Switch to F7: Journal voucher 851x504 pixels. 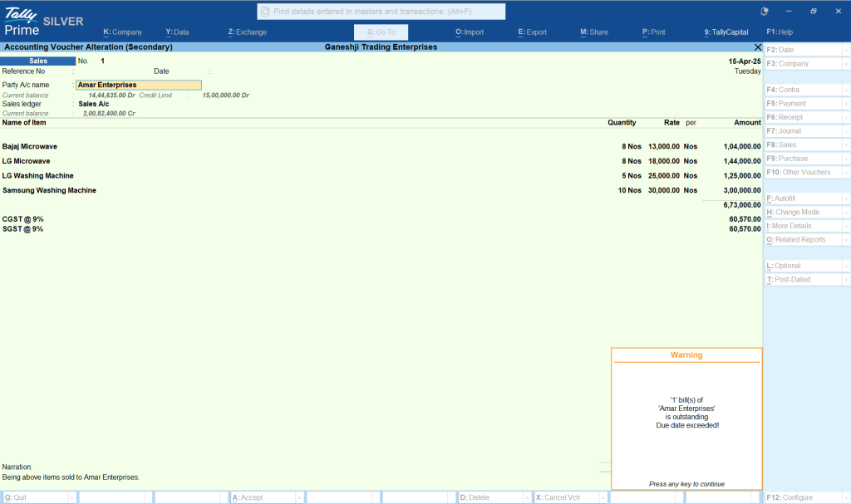pos(804,131)
